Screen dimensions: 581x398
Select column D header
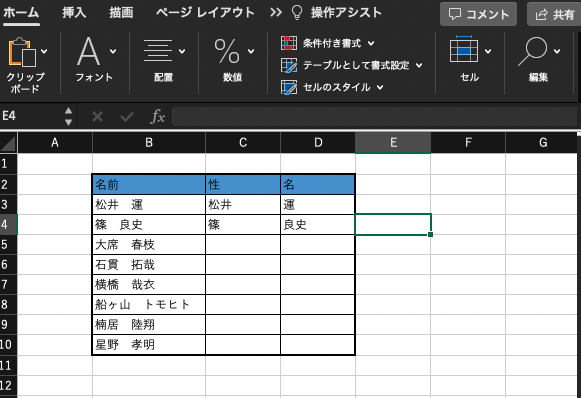318,143
